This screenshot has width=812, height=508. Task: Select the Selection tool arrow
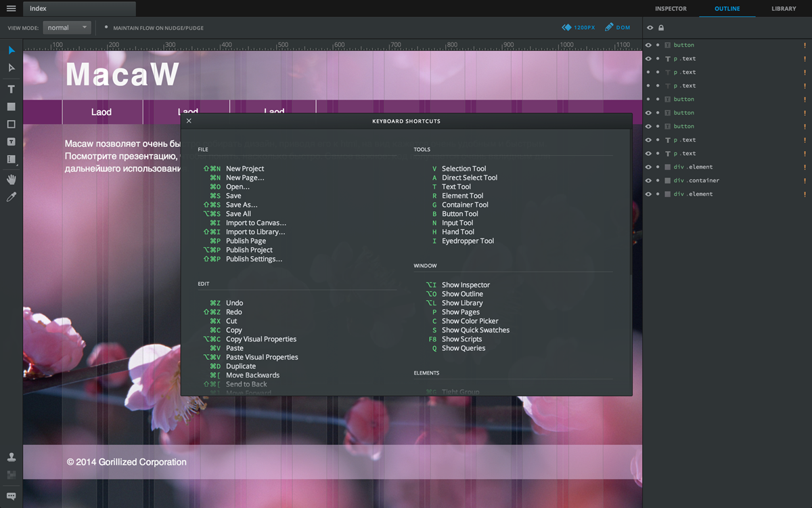[12, 50]
